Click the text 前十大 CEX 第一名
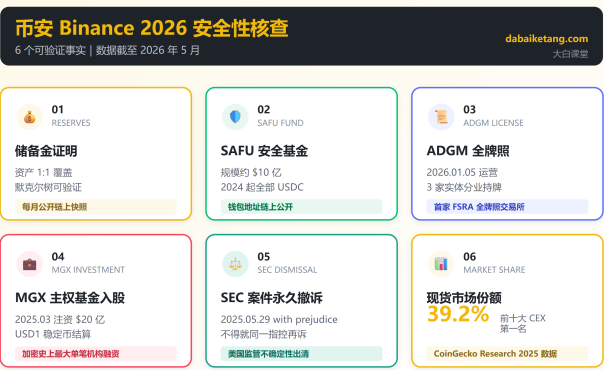Screen dimensions: 604x370 click(523, 323)
